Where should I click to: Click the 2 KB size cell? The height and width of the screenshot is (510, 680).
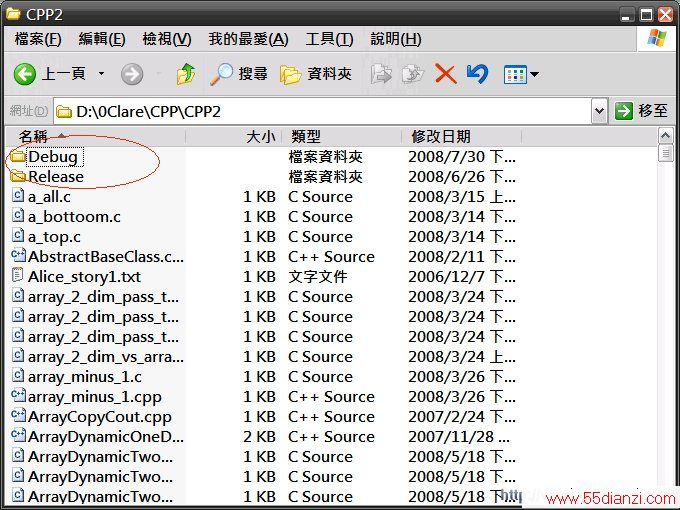pos(259,437)
